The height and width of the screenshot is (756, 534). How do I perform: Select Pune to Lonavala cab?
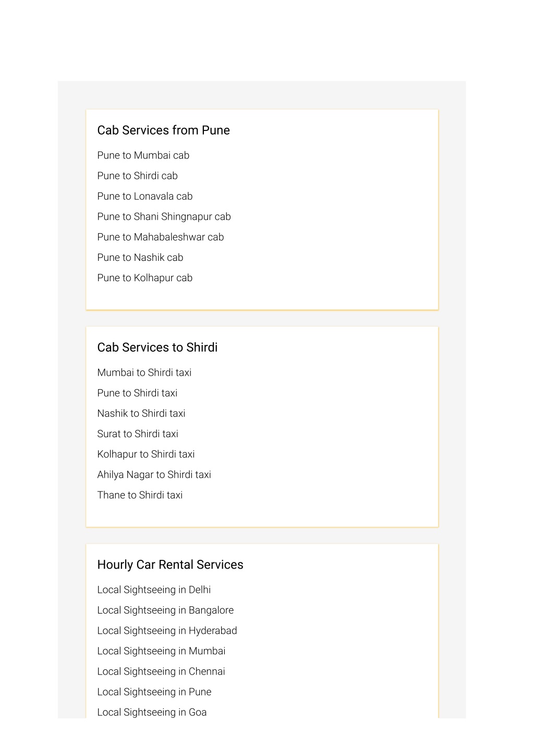tap(144, 196)
